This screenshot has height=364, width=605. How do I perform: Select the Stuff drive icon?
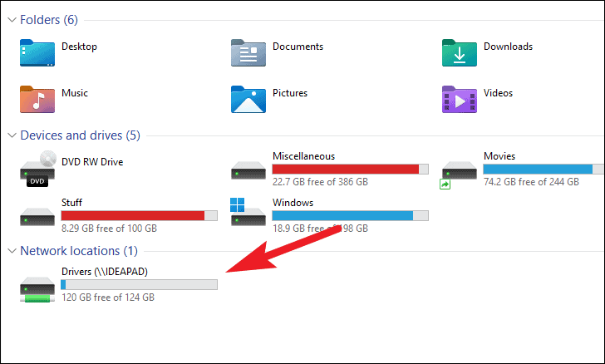[37, 217]
